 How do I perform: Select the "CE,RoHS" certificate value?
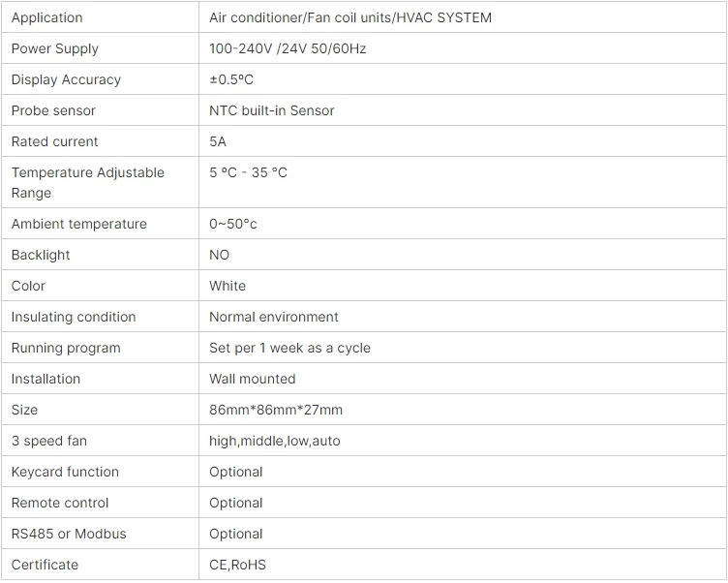(x=237, y=565)
